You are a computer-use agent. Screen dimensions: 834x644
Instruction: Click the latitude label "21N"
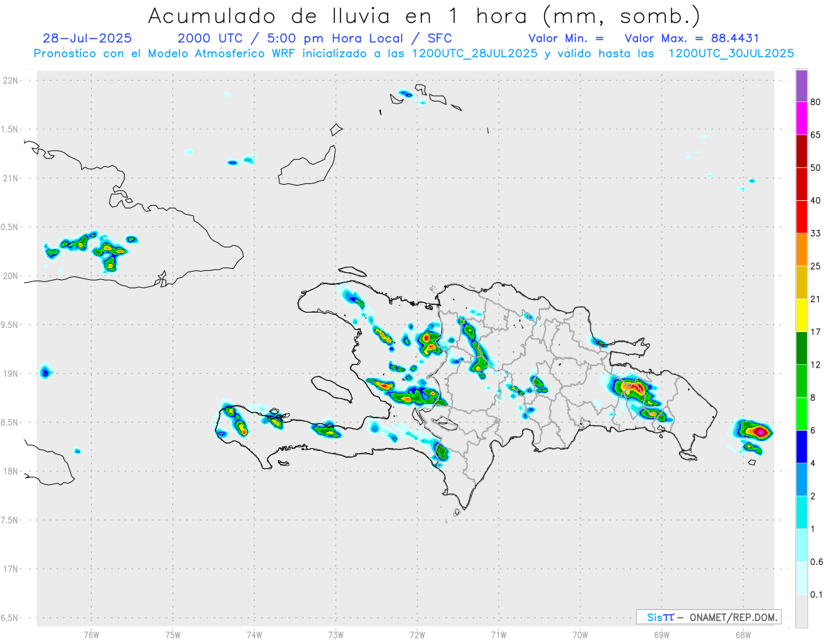click(x=12, y=178)
